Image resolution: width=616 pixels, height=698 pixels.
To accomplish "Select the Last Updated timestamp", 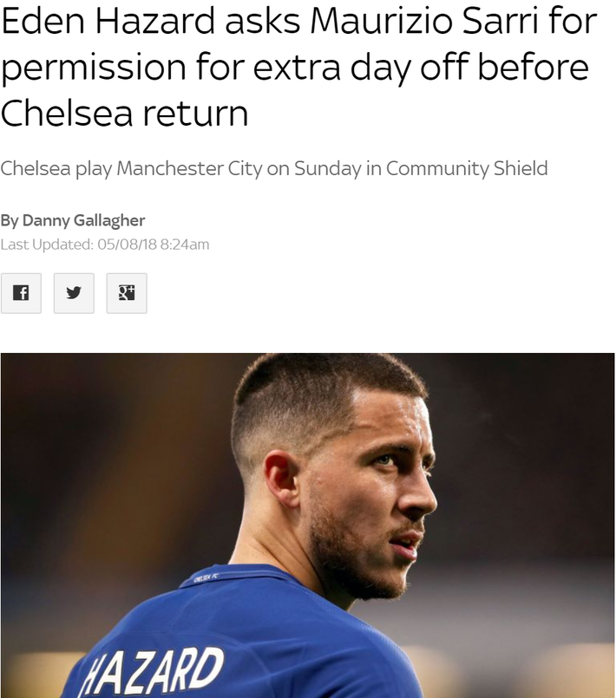I will pyautogui.click(x=105, y=245).
